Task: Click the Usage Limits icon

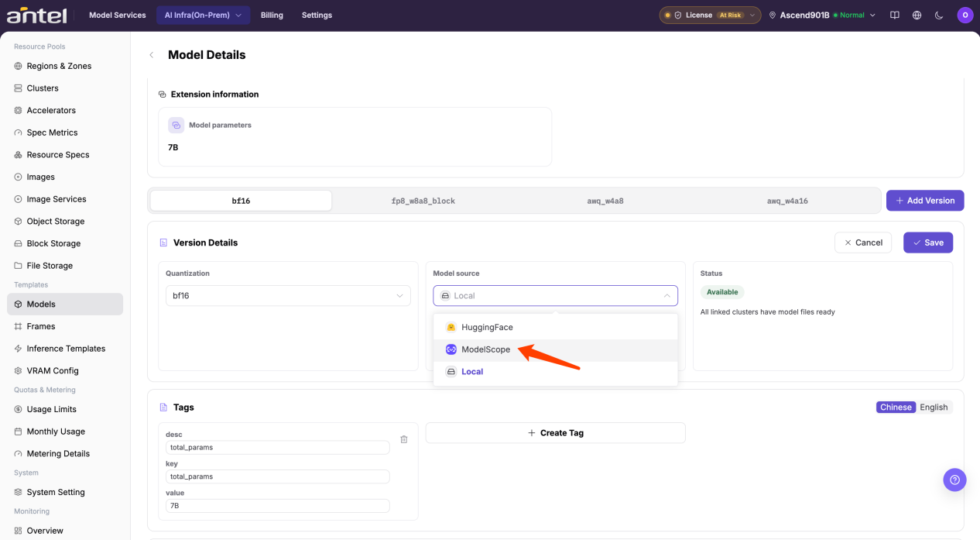Action: pyautogui.click(x=19, y=409)
